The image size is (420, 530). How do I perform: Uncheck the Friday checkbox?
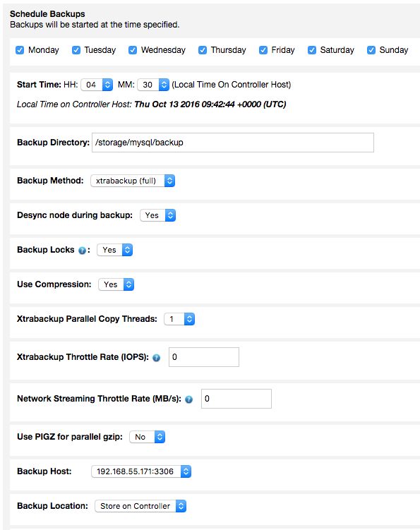click(263, 50)
